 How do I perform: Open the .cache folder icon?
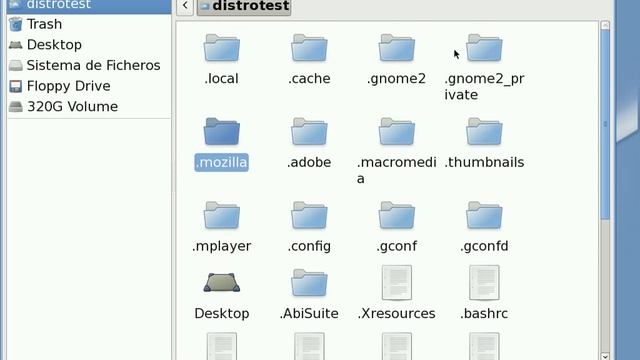click(x=309, y=48)
